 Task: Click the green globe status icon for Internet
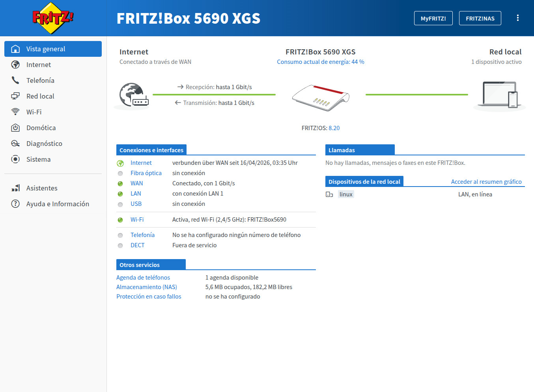point(120,163)
